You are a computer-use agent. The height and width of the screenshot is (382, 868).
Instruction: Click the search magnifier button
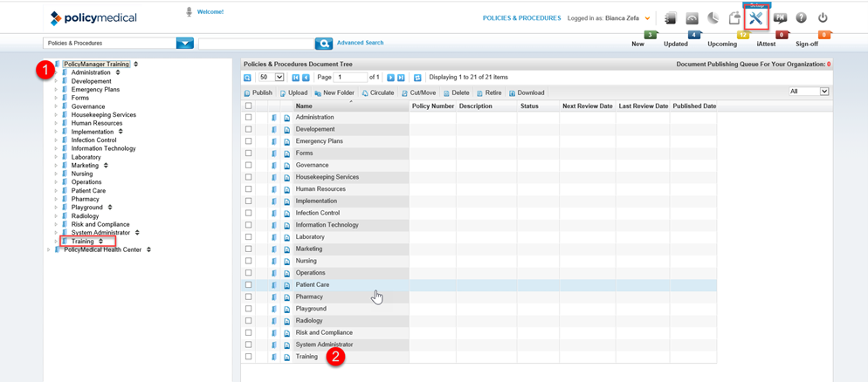324,43
